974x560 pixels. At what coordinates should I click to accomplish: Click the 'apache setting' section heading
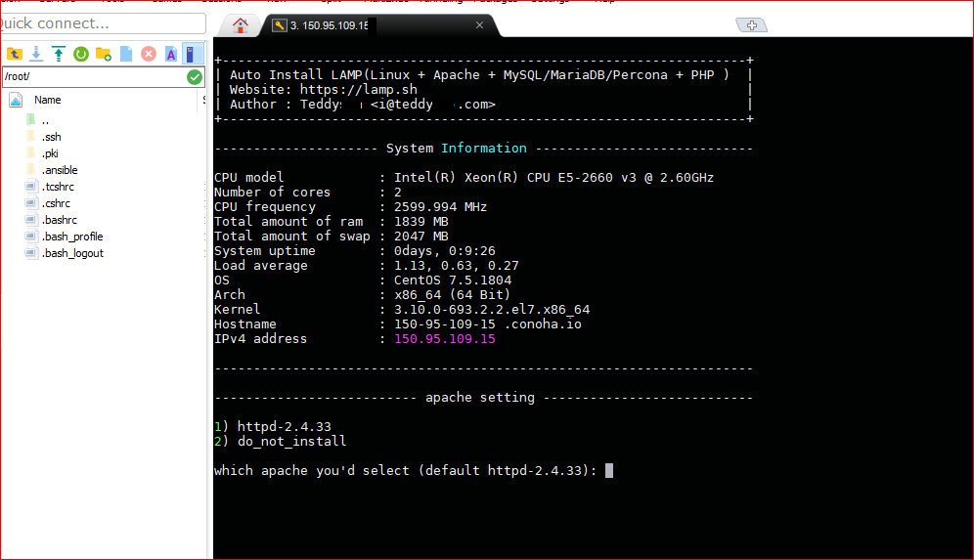[479, 398]
